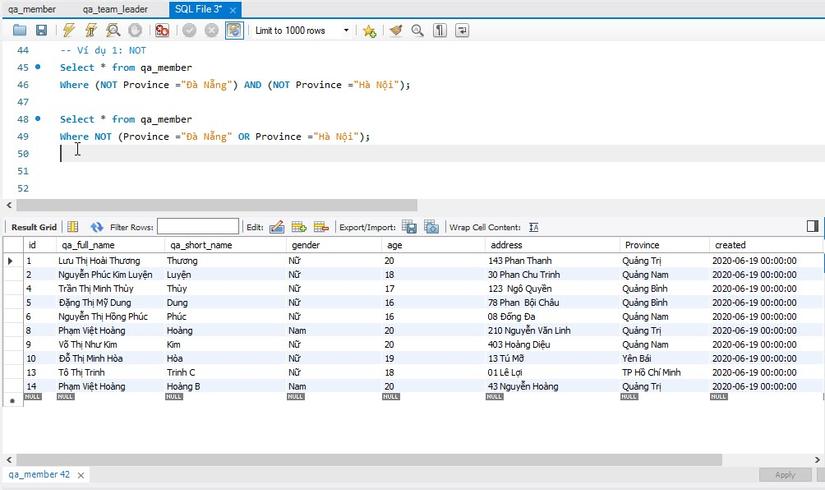Image resolution: width=825 pixels, height=490 pixels.
Task: Toggle wrap cell content
Action: point(534,227)
